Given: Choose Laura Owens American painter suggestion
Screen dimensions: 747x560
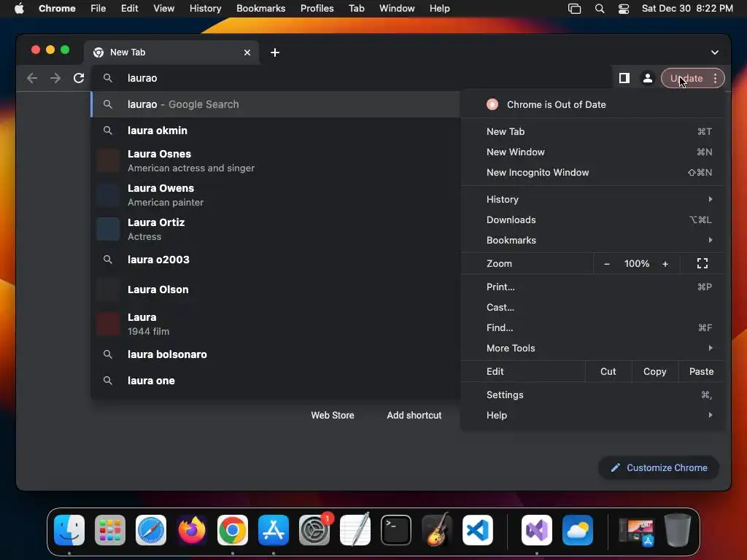Looking at the screenshot, I should [x=275, y=195].
